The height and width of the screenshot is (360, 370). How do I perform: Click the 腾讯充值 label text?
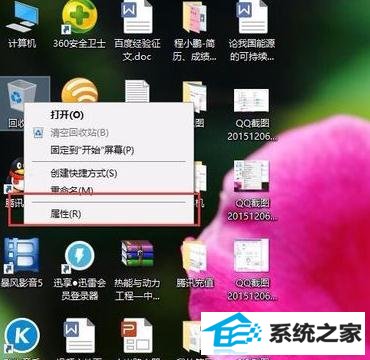coord(195,283)
